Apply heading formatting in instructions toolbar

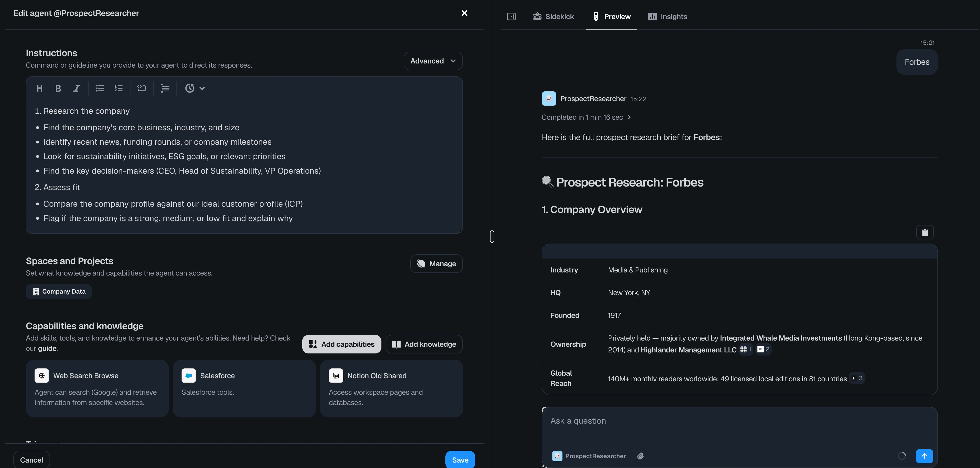tap(39, 88)
